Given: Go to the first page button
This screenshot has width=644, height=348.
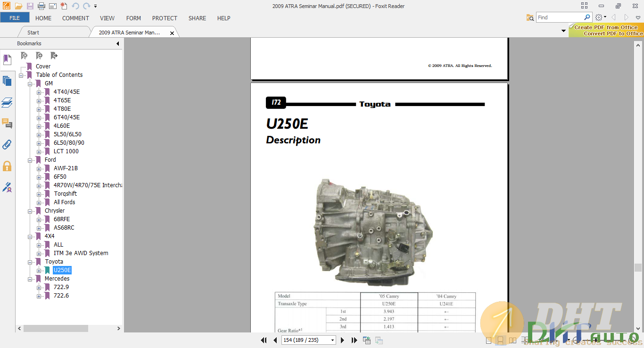Looking at the screenshot, I should pos(264,340).
